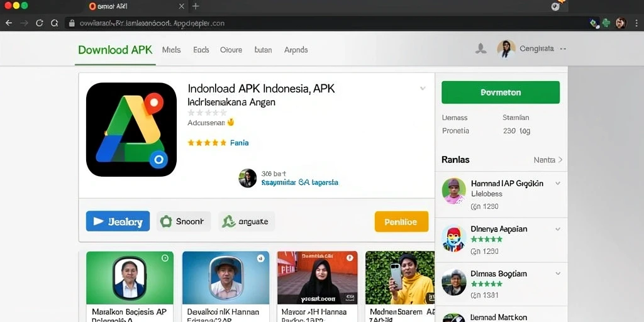Open the Cenghrata account avatar
This screenshot has width=644, height=322.
tap(506, 49)
